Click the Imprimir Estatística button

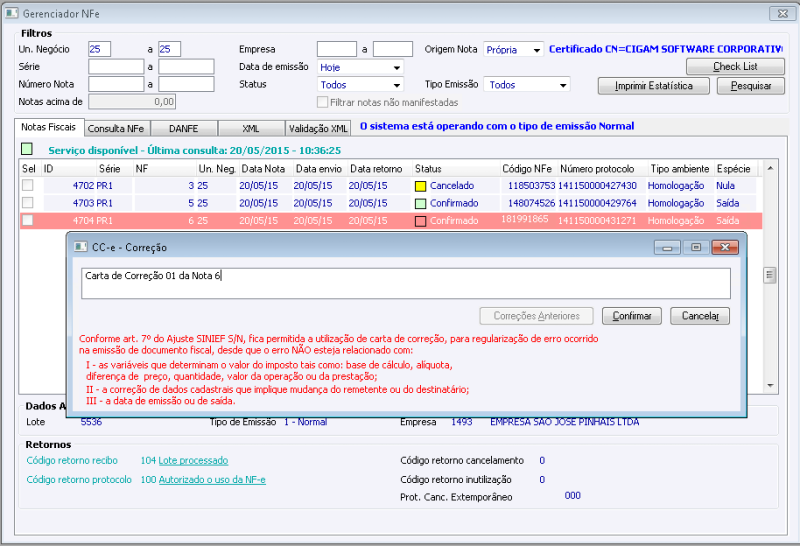click(x=654, y=86)
